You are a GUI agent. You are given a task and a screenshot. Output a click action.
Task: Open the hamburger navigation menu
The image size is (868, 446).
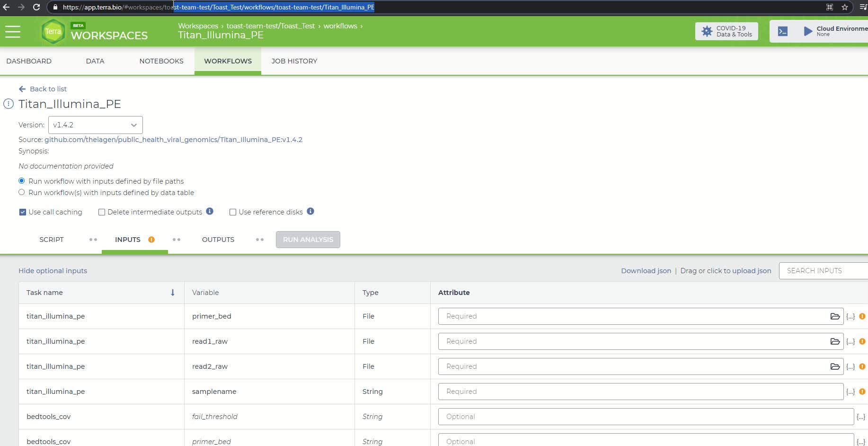coord(13,32)
